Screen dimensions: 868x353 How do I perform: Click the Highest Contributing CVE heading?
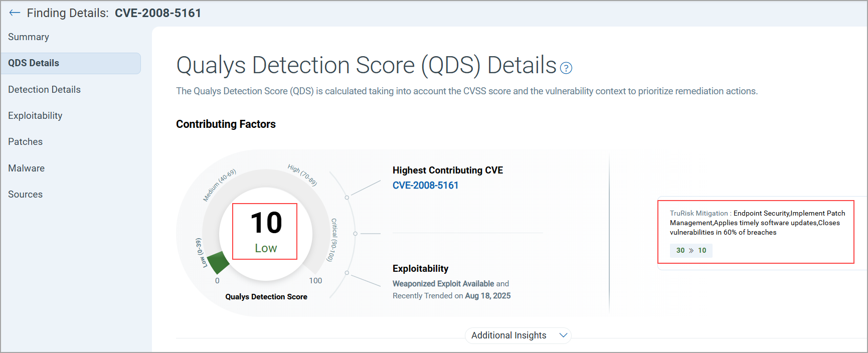click(448, 170)
